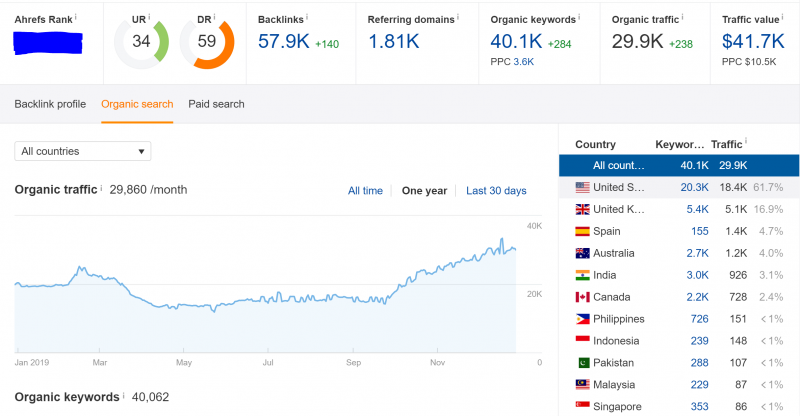
Task: Click info icon next to Backlinks
Action: (307, 17)
